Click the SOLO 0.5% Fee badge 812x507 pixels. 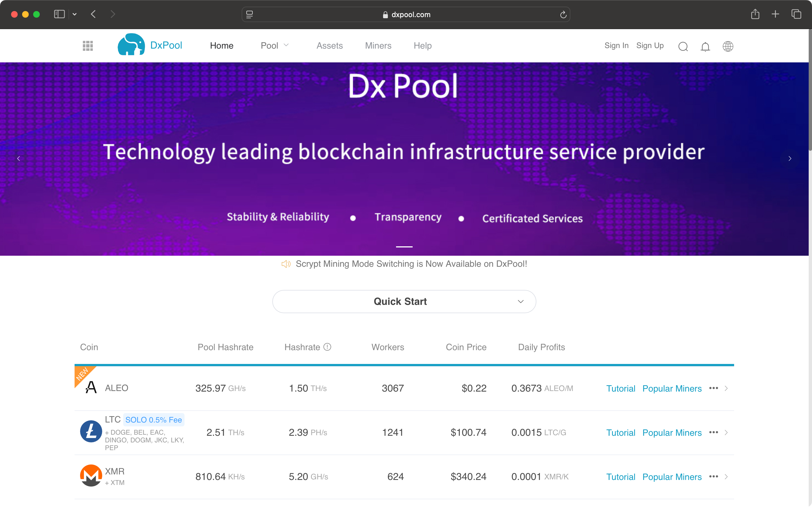[x=154, y=420]
